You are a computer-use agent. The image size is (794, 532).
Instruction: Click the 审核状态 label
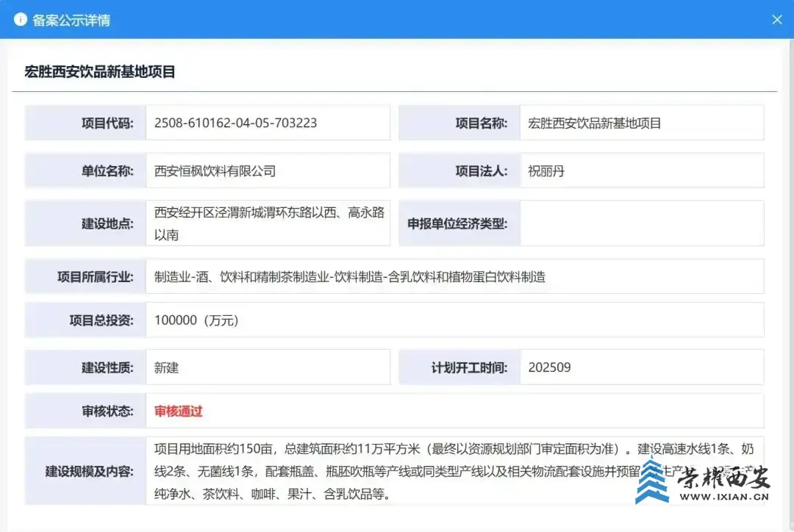point(107,411)
